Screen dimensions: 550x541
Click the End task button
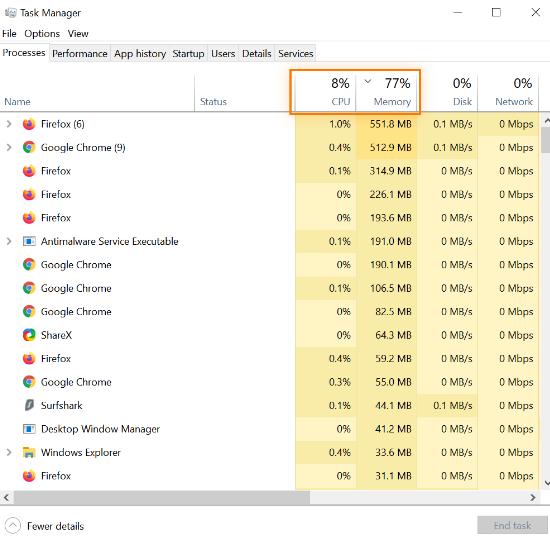[x=512, y=525]
